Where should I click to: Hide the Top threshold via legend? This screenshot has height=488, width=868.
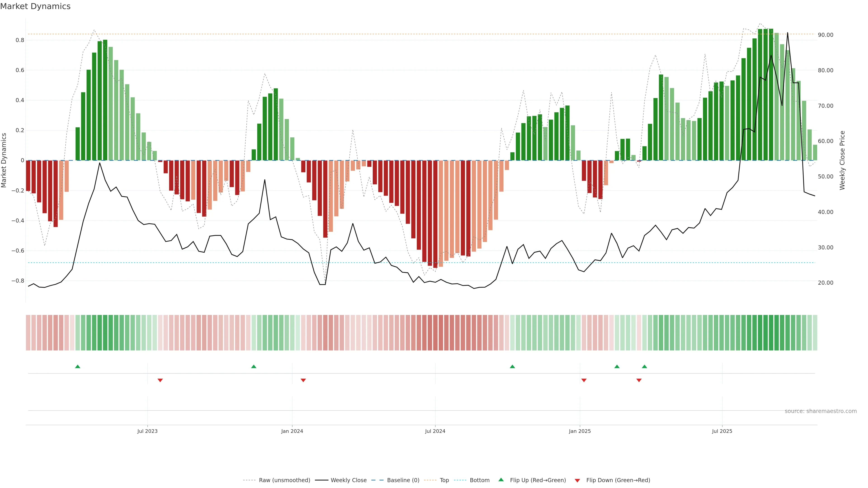coord(444,480)
